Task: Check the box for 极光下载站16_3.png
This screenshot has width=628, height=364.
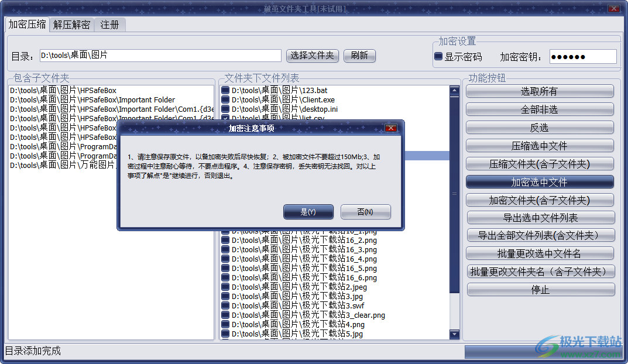Action: [x=225, y=249]
